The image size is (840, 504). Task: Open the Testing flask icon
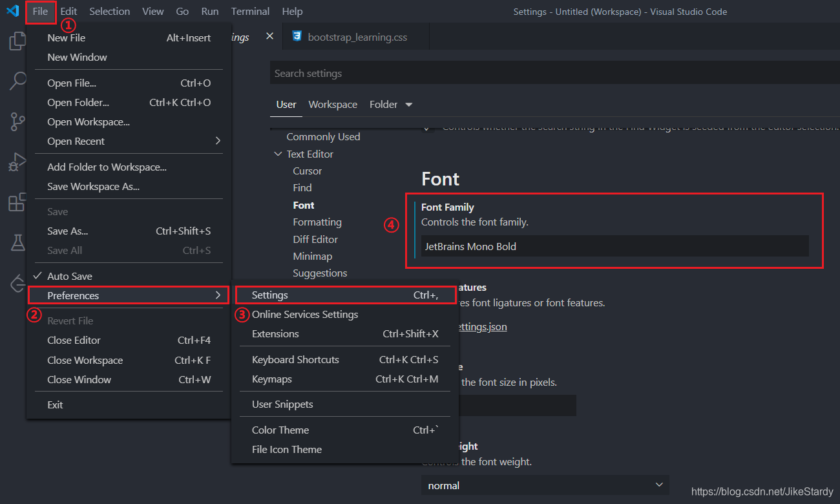tap(17, 243)
